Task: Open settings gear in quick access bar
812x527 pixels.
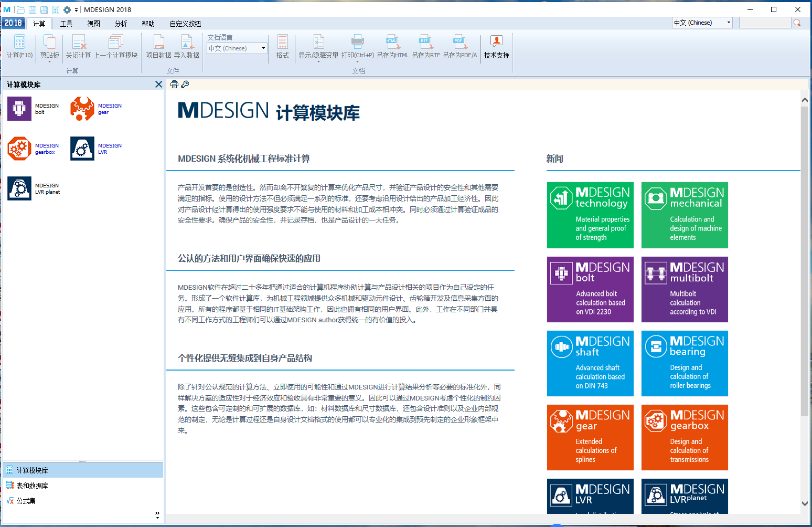Action: 67,10
